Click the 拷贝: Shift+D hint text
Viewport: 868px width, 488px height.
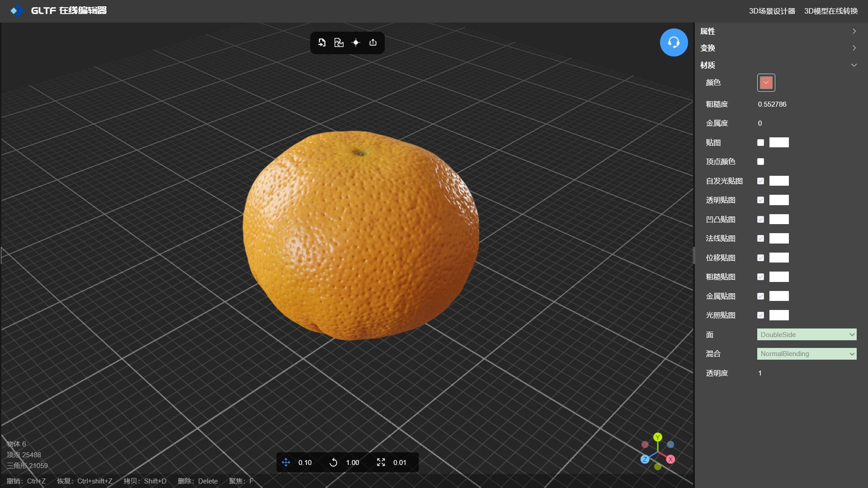[145, 481]
